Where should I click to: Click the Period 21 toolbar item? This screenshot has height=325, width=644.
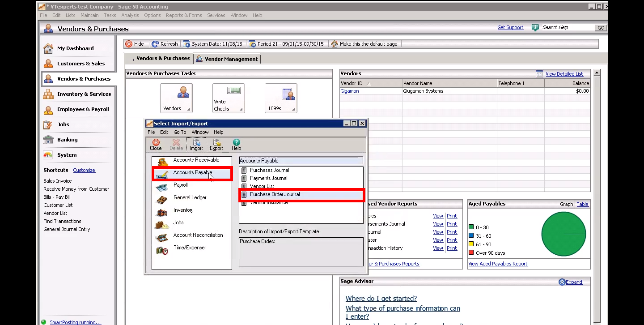[286, 44]
